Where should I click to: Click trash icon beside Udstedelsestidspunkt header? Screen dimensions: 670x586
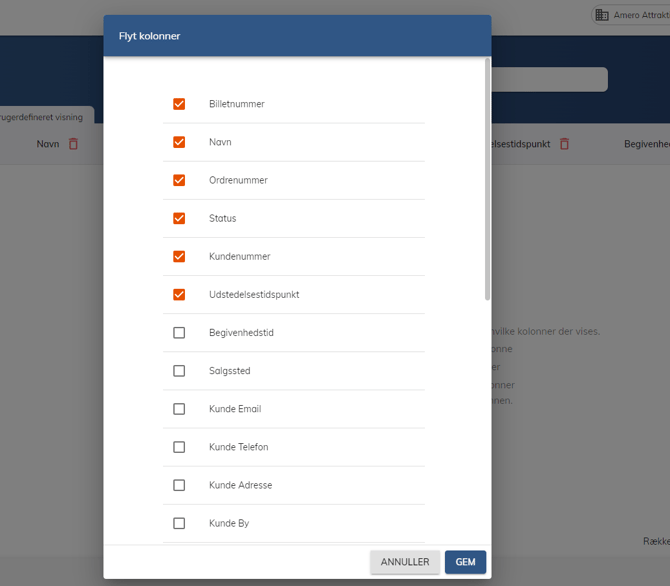pos(564,144)
